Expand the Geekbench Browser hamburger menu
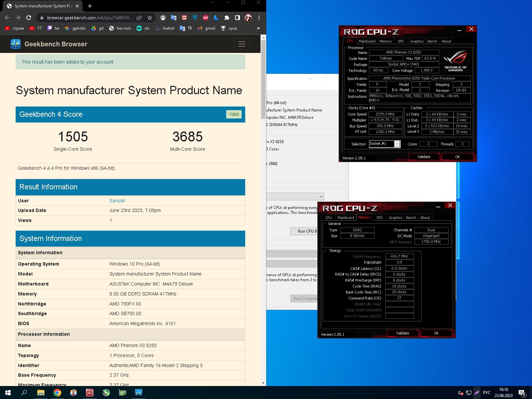532x399 pixels. pos(242,44)
